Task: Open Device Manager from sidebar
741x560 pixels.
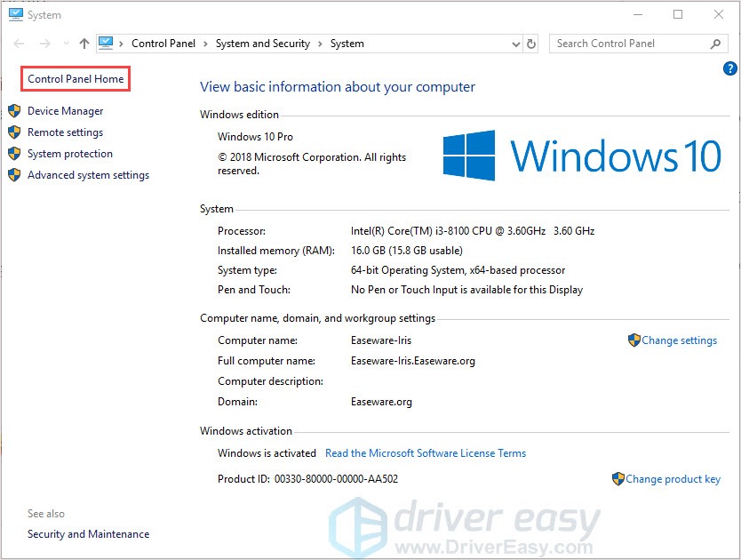Action: (x=65, y=111)
